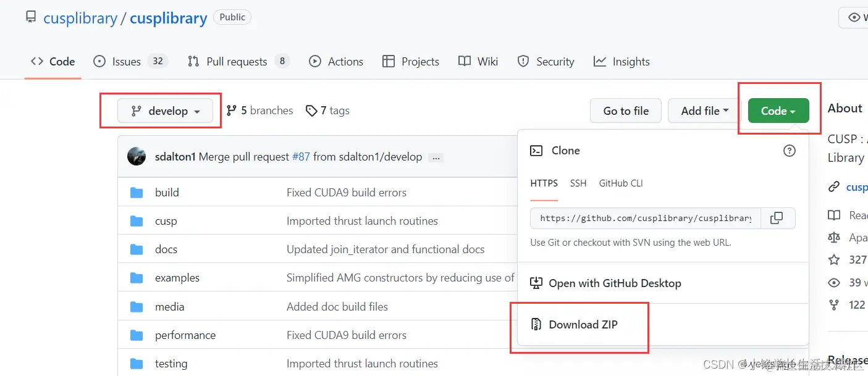Screen dimensions: 868x376
Task: Open the media folder
Action: 169,307
